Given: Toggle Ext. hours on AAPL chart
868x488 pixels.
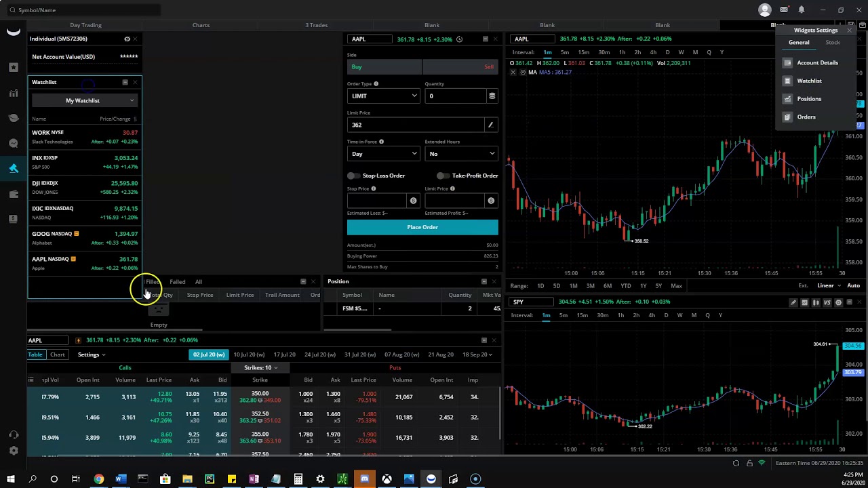Looking at the screenshot, I should pos(803,286).
